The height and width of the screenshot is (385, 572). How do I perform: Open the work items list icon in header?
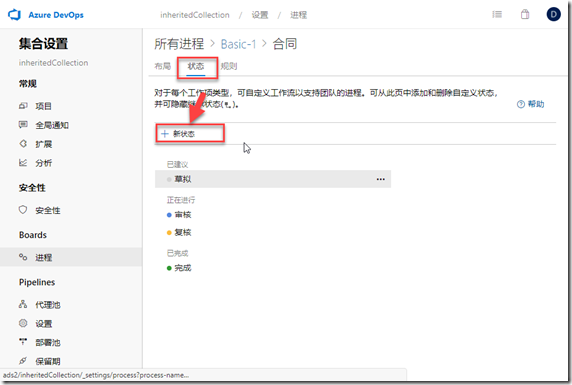coord(497,15)
